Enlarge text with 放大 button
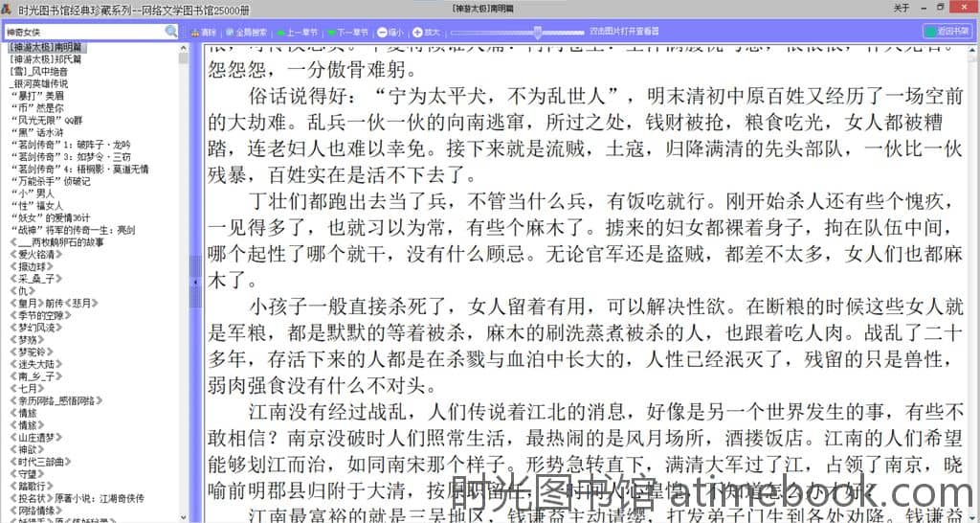The height and width of the screenshot is (523, 980). (x=426, y=32)
